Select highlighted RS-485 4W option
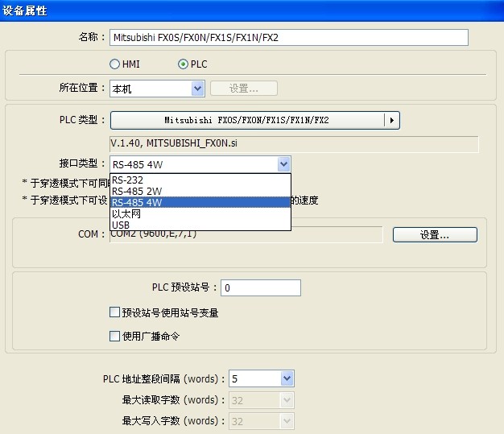Screen dimensions: 504x434 click(200, 202)
